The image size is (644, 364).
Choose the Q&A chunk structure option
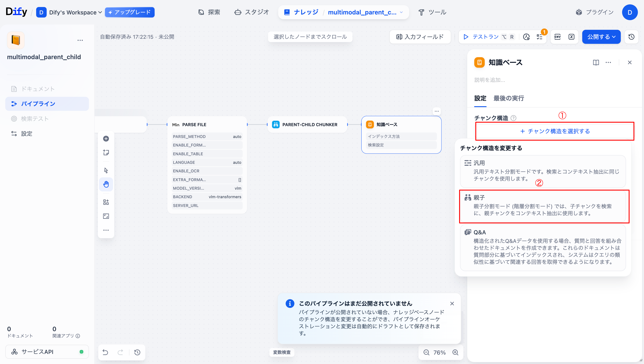point(543,247)
